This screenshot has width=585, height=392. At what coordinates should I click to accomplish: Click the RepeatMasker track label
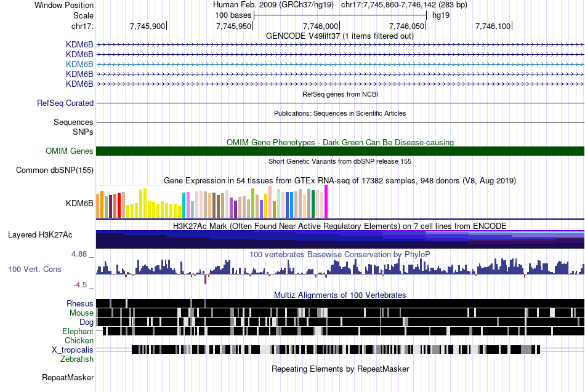(x=68, y=377)
